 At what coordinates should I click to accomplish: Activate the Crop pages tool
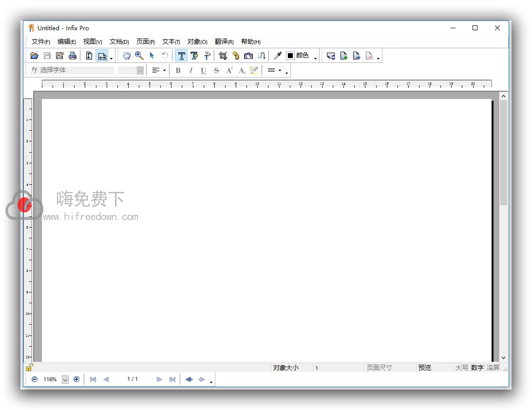click(x=222, y=55)
